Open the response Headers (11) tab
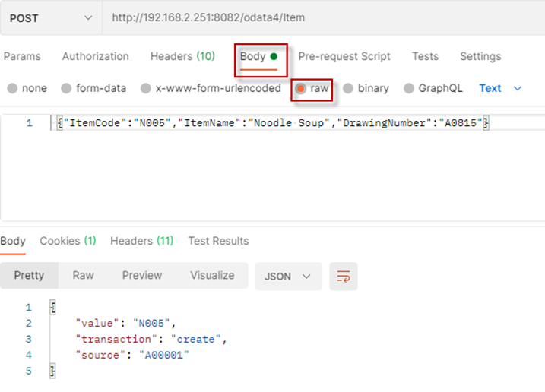 [142, 241]
